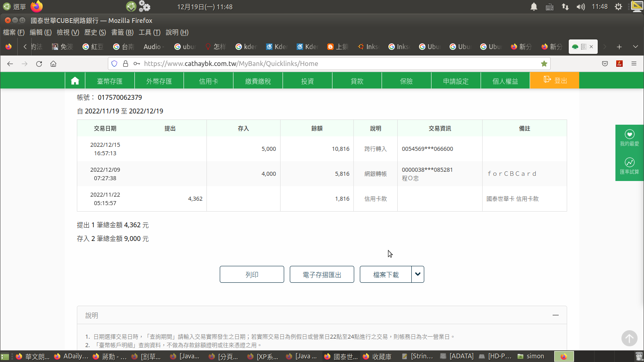This screenshot has height=362, width=644.
Task: Click the Firefox launcher in the top panel
Action: (x=37, y=6)
